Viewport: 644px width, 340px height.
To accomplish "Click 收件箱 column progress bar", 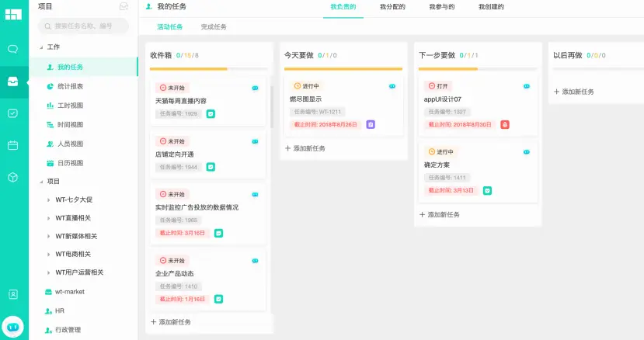I will pyautogui.click(x=209, y=69).
